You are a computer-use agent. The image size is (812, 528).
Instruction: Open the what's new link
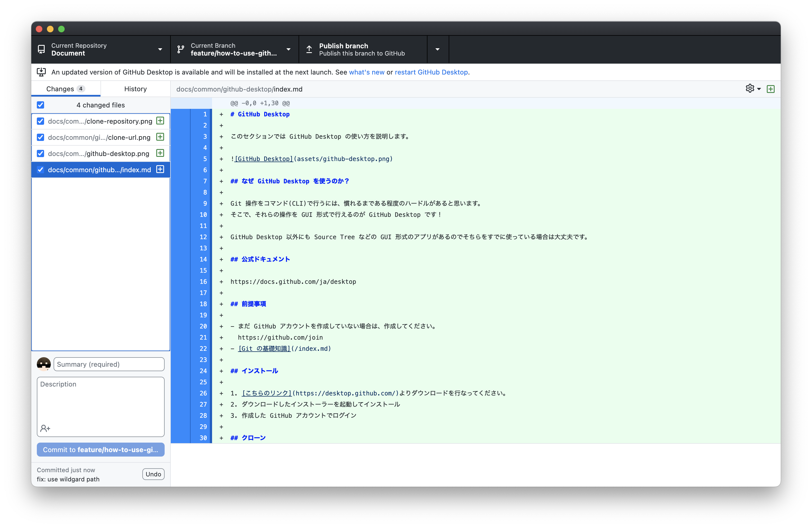coord(367,72)
